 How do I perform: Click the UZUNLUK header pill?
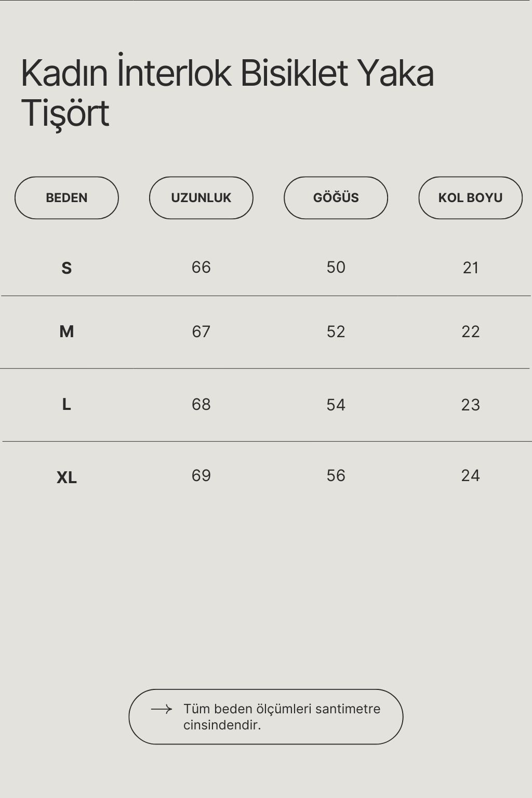coord(201,198)
